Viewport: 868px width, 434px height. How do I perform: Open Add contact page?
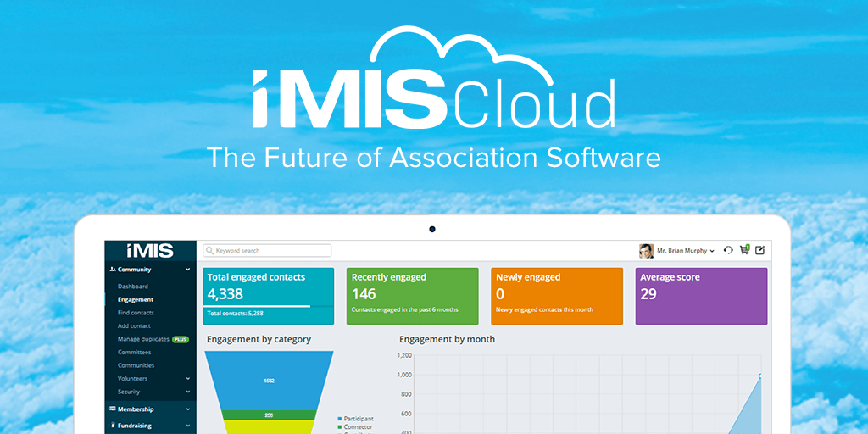[134, 326]
